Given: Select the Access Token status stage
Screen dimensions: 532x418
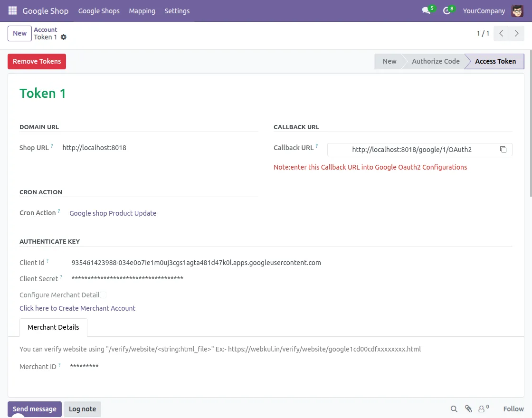Looking at the screenshot, I should [495, 61].
